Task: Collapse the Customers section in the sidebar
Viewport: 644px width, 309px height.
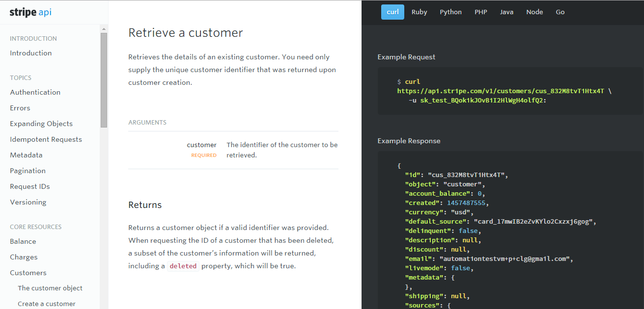Action: (x=28, y=273)
